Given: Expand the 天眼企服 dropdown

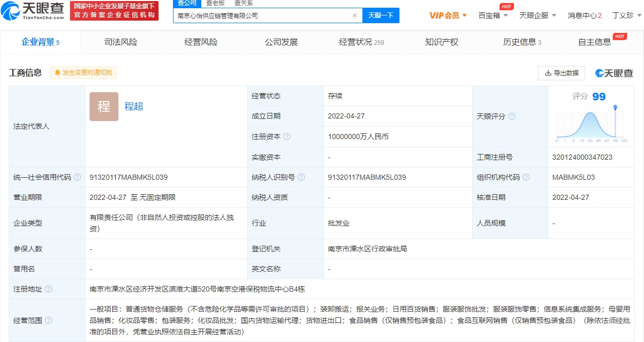Looking at the screenshot, I should click(x=537, y=15).
